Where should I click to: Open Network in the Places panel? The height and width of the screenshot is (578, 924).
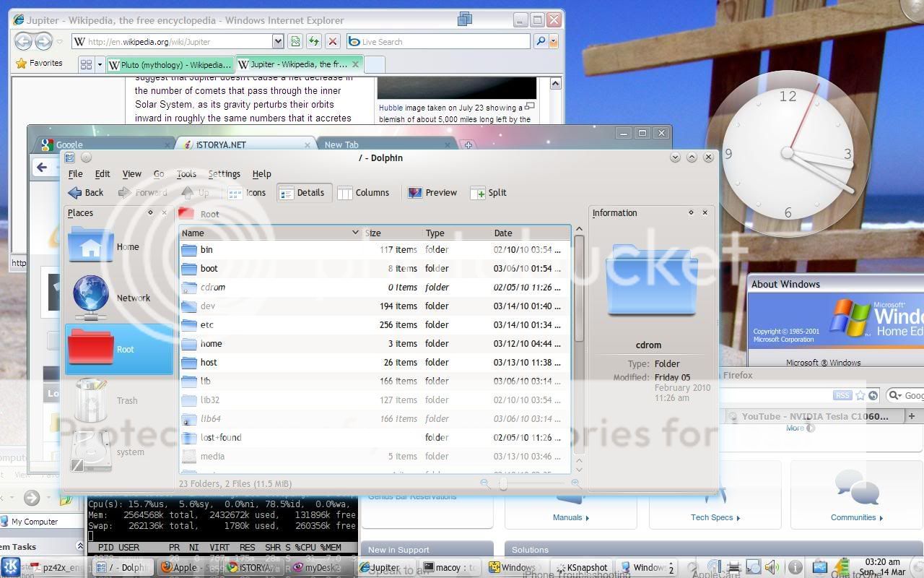coord(119,298)
